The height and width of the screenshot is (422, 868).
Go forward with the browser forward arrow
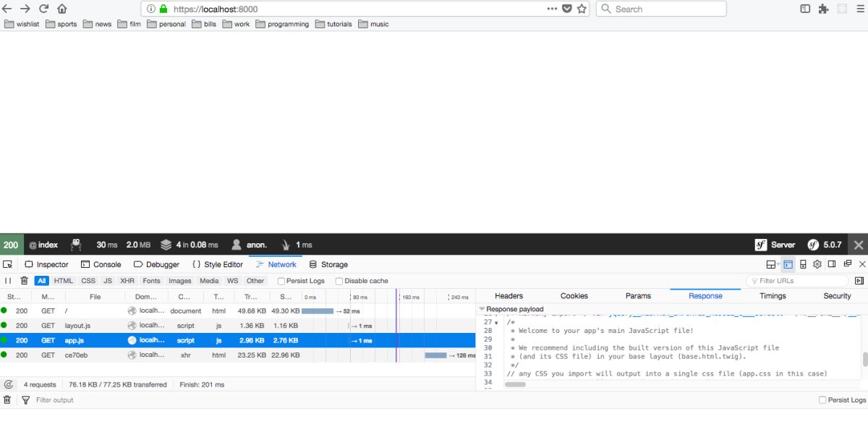click(25, 9)
